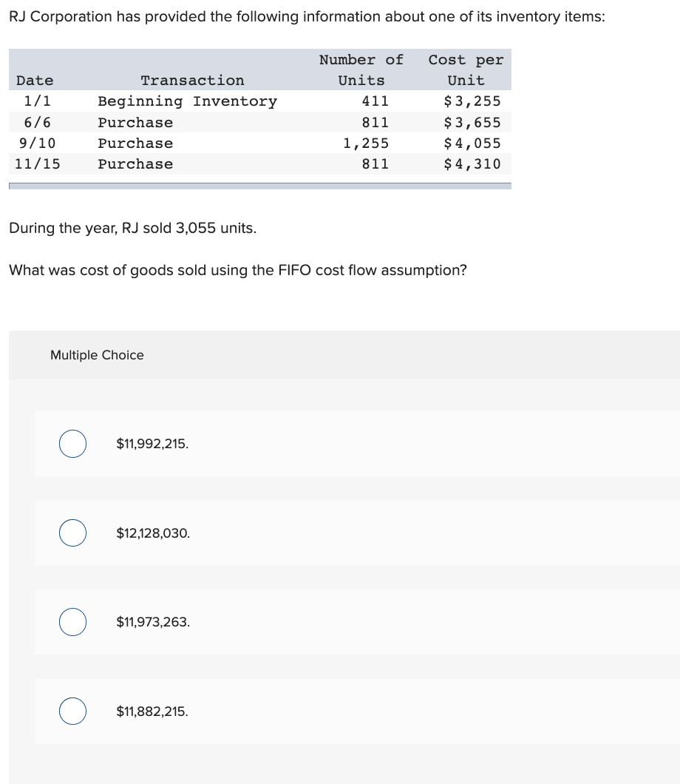Click the Multiple Choice heading
Screen dimensions: 680x784
pos(97,355)
